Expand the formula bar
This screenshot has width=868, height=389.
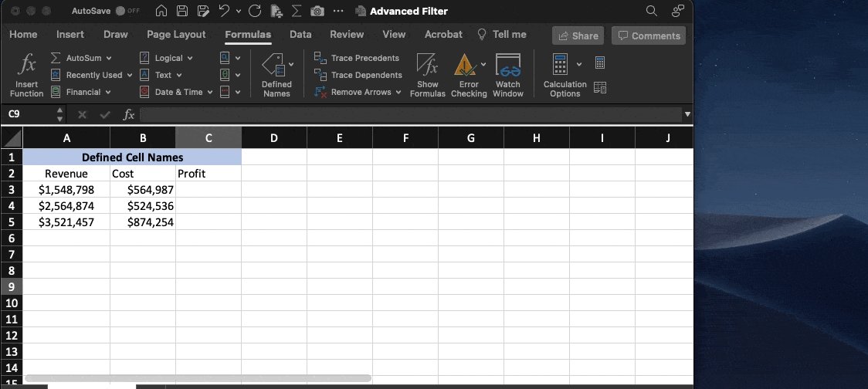click(x=687, y=114)
